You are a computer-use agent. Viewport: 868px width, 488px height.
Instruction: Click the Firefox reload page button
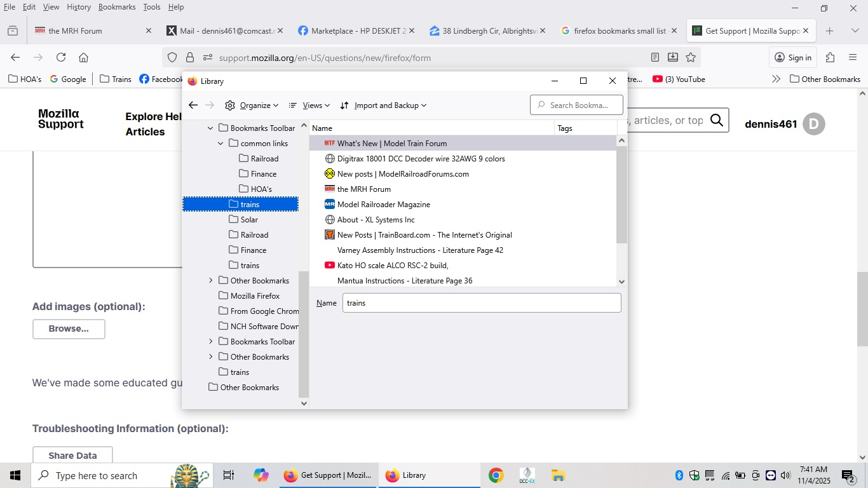click(x=61, y=57)
